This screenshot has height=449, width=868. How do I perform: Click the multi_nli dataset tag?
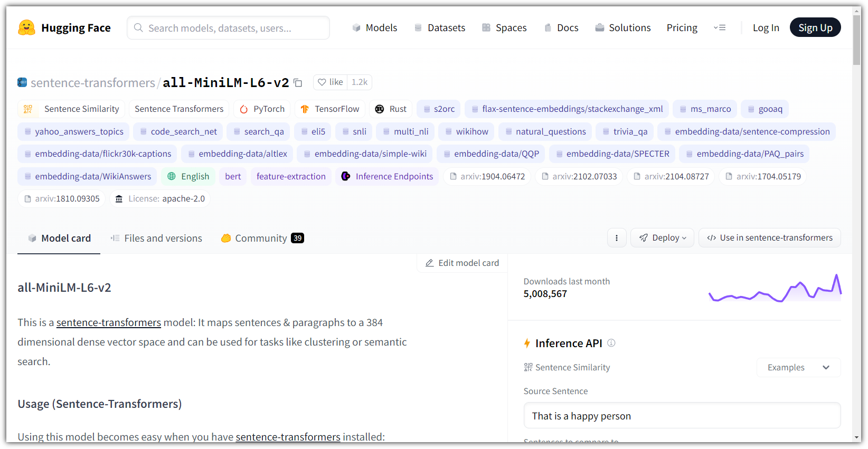tap(405, 131)
